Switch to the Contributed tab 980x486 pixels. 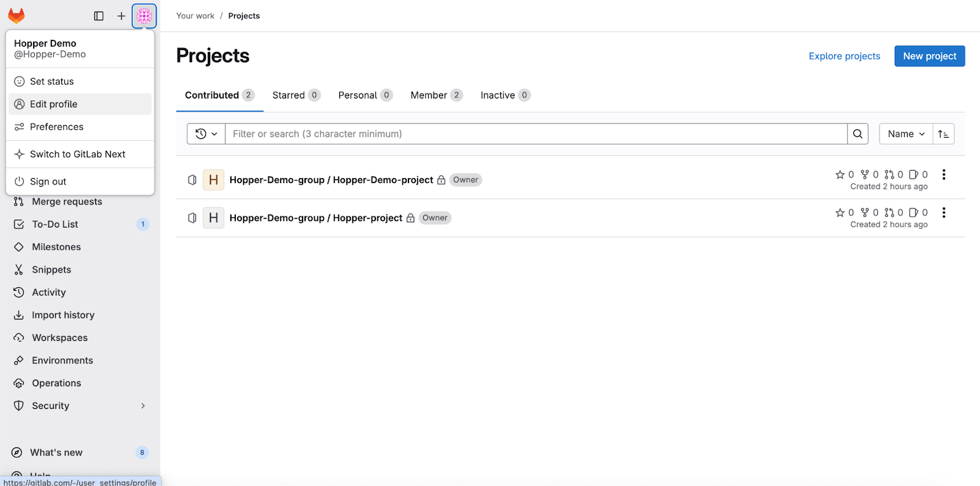point(219,95)
